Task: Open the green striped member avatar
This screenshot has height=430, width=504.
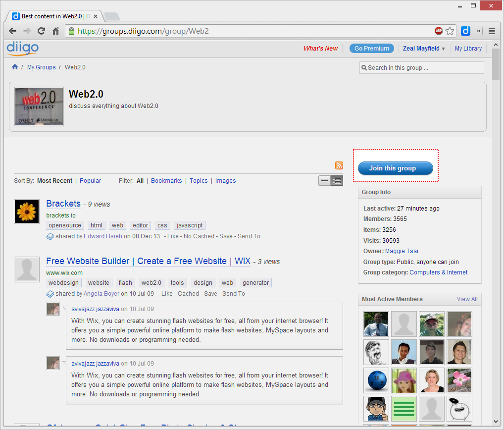Action: point(404,409)
